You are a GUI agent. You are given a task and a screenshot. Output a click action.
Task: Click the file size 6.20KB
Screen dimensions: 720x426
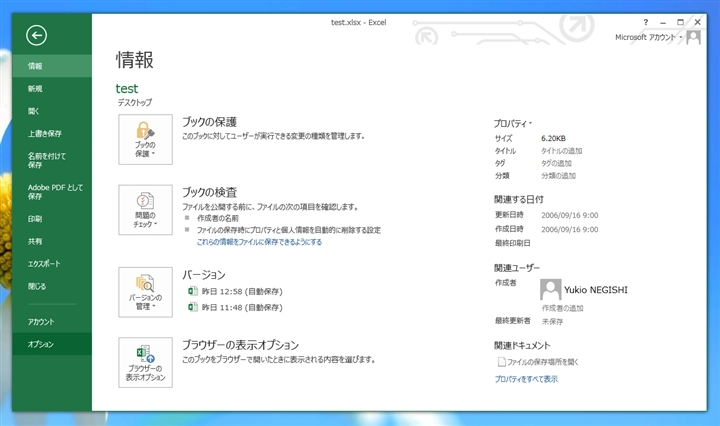coord(553,138)
